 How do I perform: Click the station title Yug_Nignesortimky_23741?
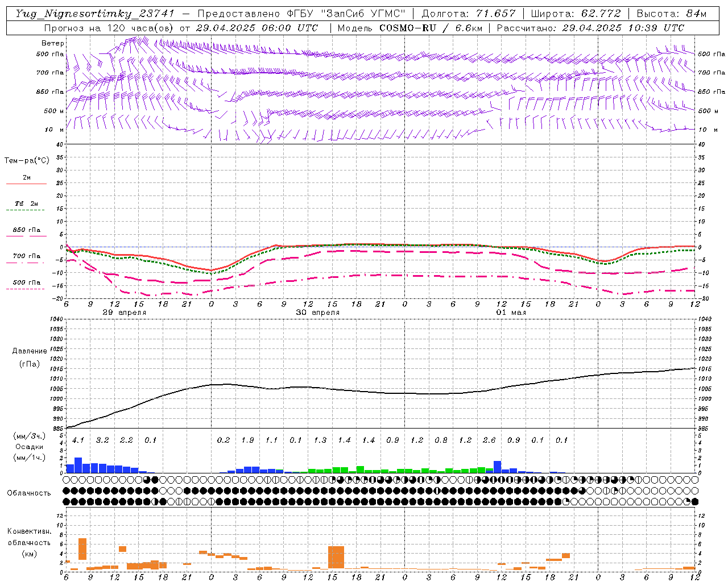coord(94,14)
